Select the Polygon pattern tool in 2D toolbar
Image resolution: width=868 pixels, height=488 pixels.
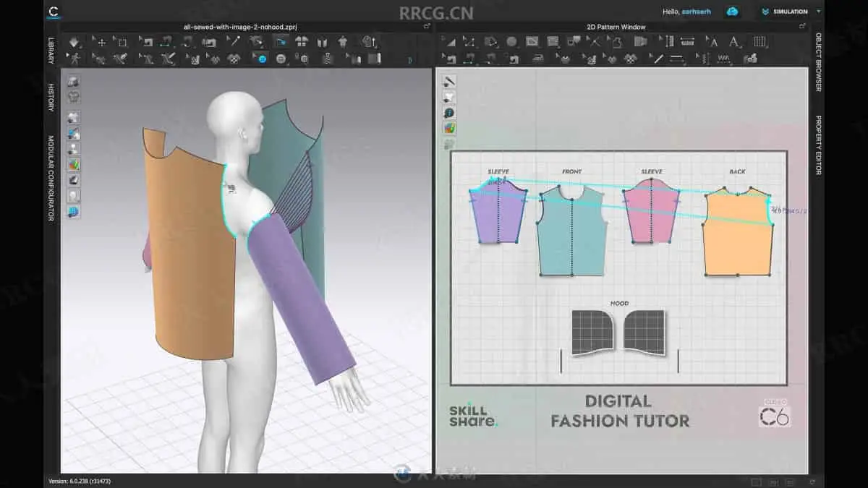pyautogui.click(x=469, y=42)
